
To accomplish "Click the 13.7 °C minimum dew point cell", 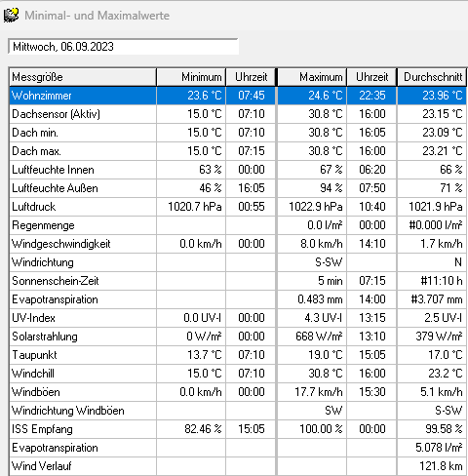I will [x=191, y=355].
